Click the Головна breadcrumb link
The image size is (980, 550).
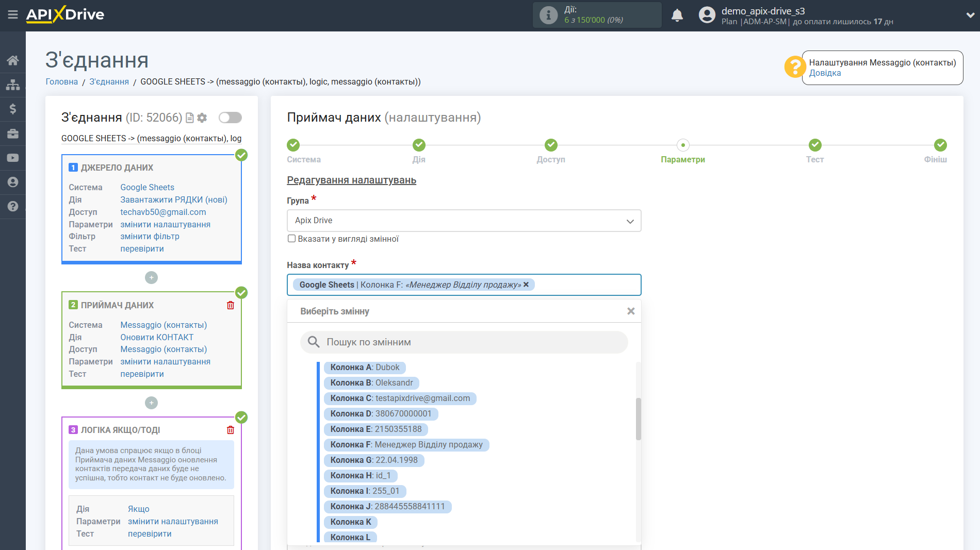pos(61,82)
